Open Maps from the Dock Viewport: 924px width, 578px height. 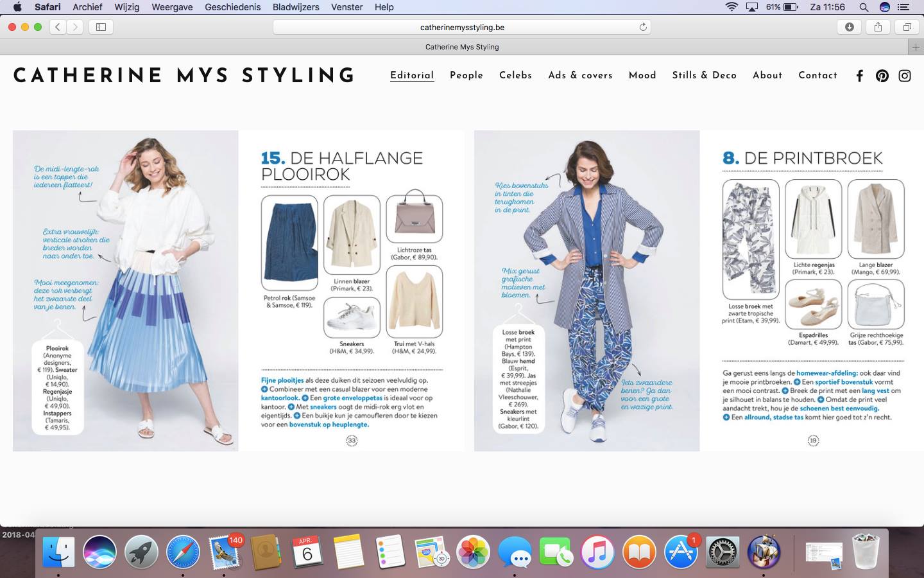432,552
